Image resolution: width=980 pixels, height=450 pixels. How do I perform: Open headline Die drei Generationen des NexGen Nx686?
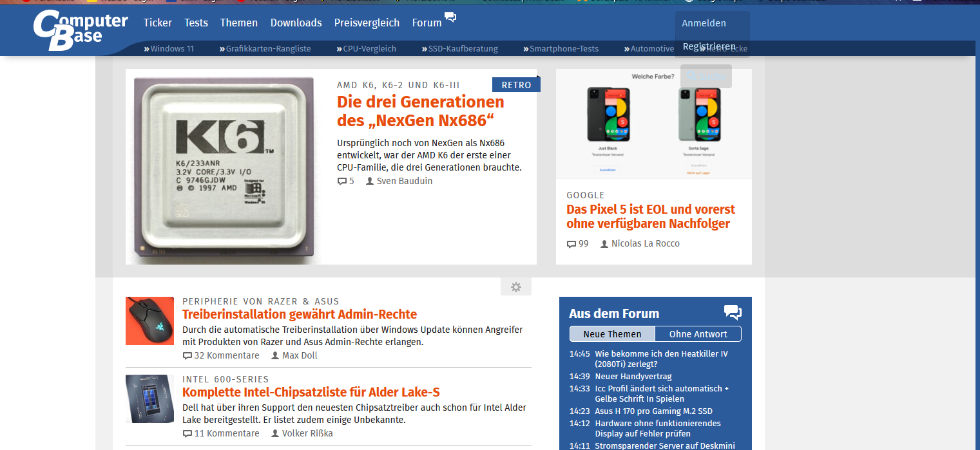click(421, 111)
